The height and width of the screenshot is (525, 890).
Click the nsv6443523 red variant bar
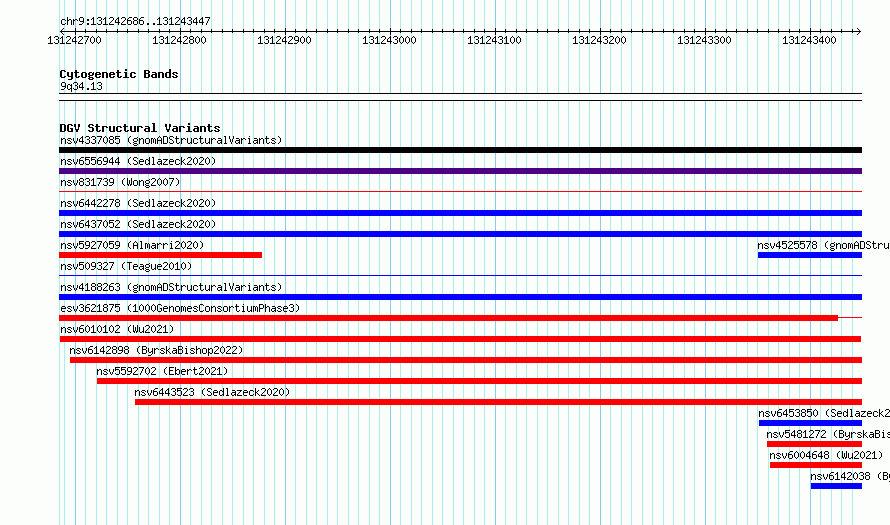pyautogui.click(x=498, y=402)
